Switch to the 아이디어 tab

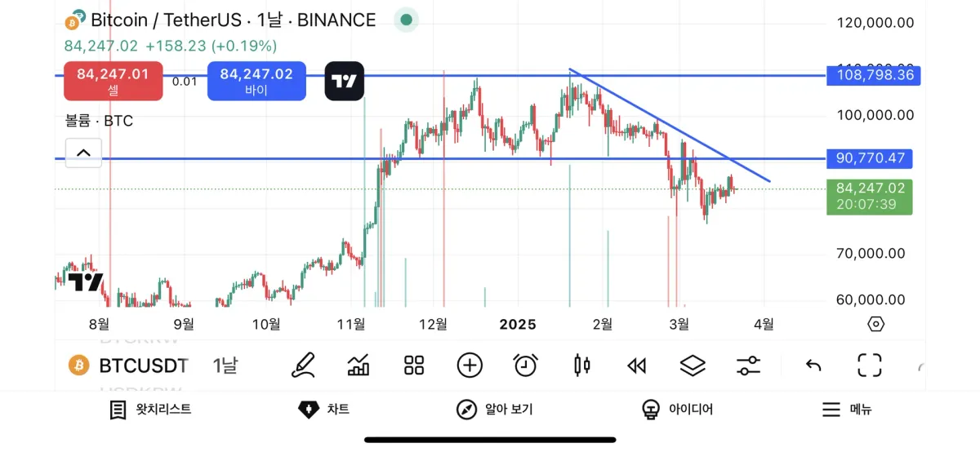tap(677, 410)
